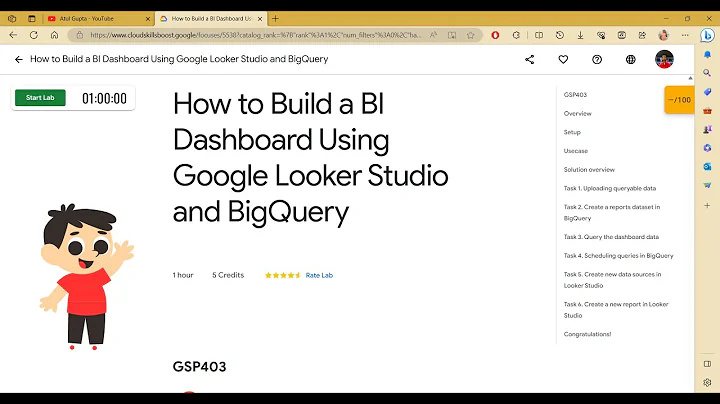Open Task 3. Query the dashboard data

[611, 237]
